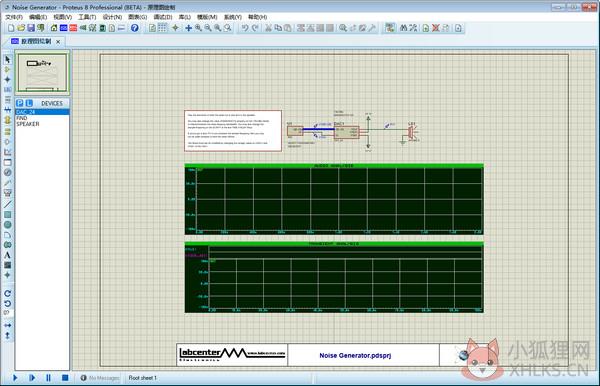This screenshot has height=386, width=600.
Task: Start the simulation with Play button
Action: pyautogui.click(x=15, y=378)
